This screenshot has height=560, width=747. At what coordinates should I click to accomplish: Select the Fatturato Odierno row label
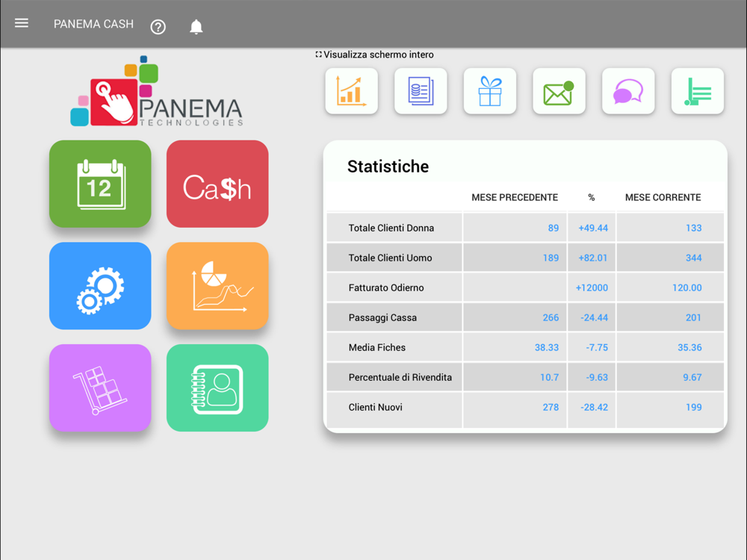tap(386, 288)
